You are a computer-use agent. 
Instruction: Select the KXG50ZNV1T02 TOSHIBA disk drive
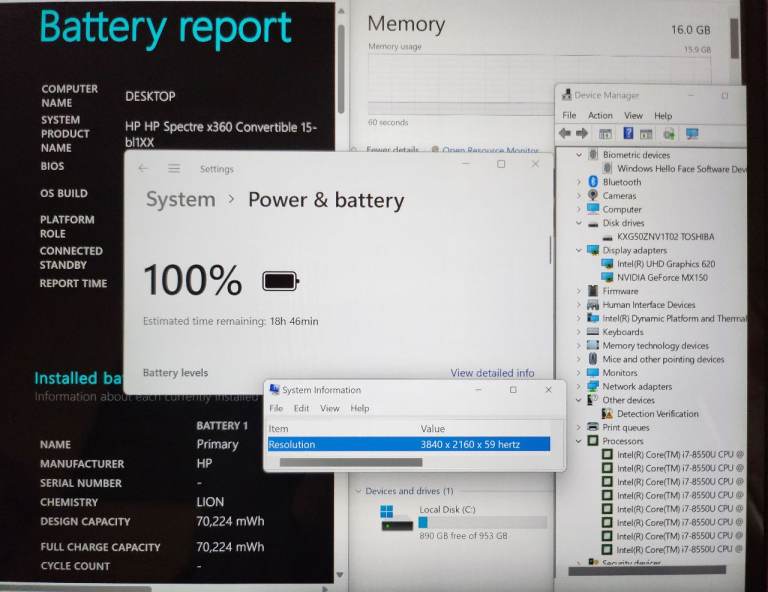tap(665, 237)
